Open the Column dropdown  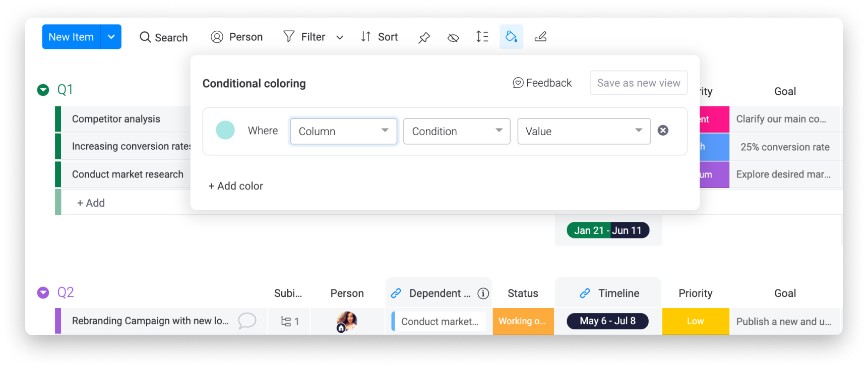pyautogui.click(x=343, y=131)
